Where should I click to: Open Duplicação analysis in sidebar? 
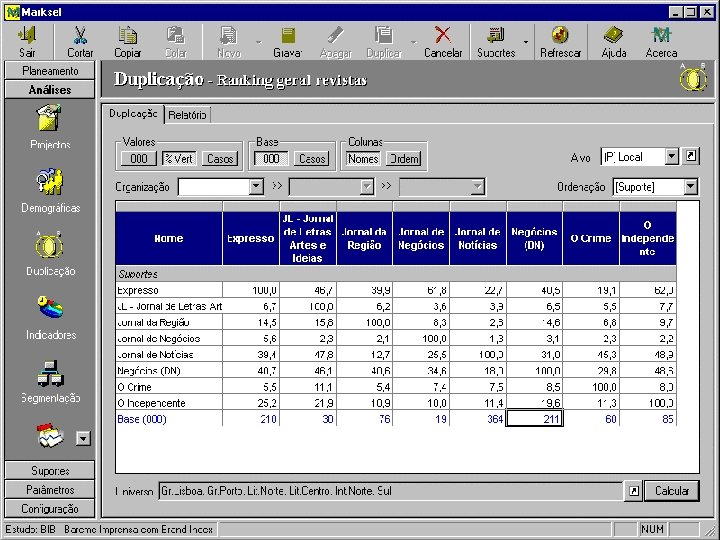[x=50, y=253]
